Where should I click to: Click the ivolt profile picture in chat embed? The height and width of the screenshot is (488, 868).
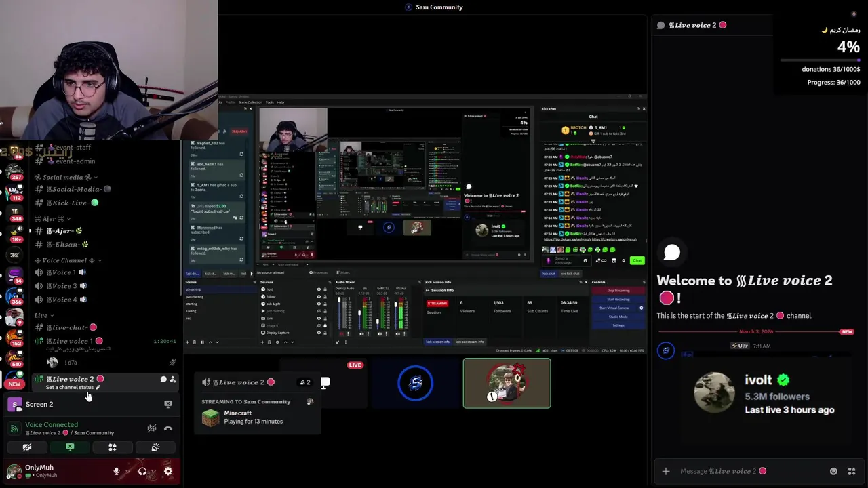715,394
